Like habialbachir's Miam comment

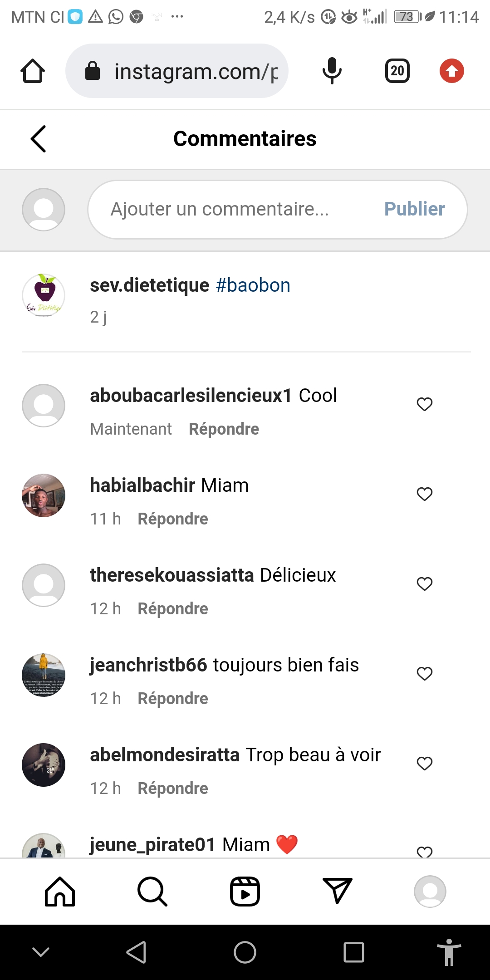[x=425, y=494]
